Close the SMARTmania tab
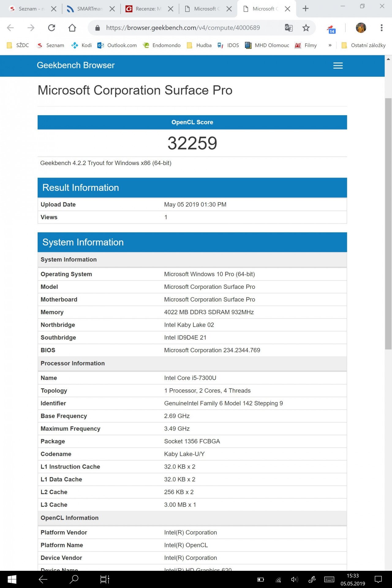This screenshot has height=588, width=392. click(x=112, y=9)
